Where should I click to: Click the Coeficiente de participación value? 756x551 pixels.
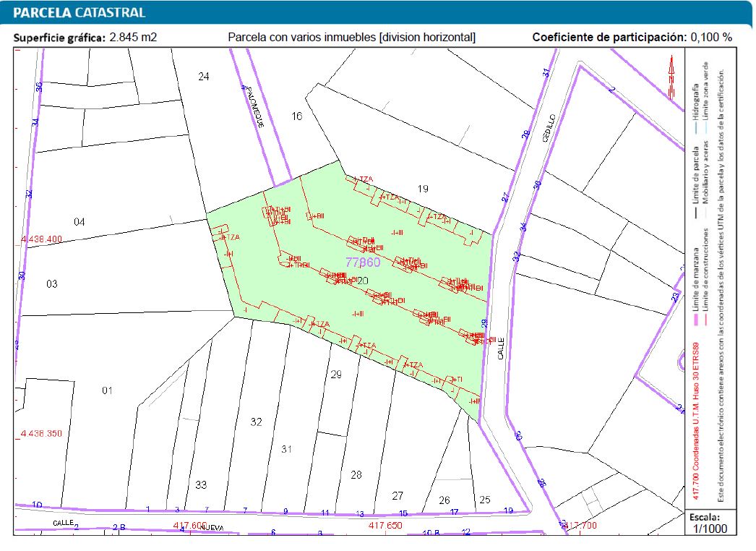(710, 37)
